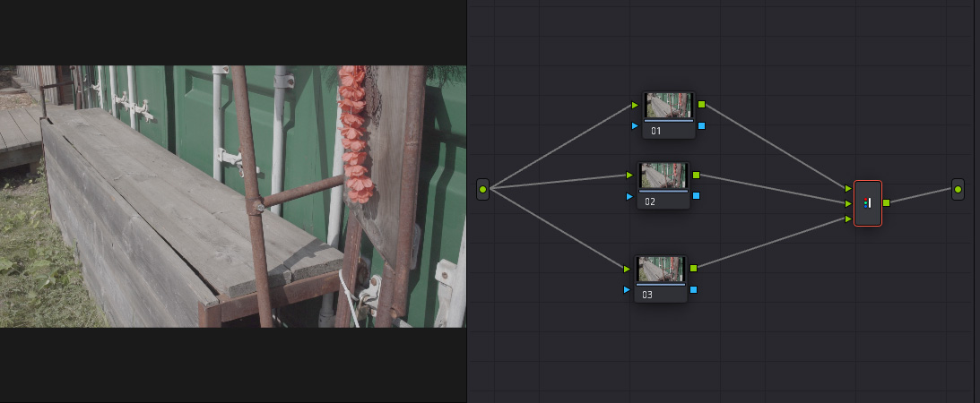Click the mixer node's top input triangle
Image resolution: width=980 pixels, height=403 pixels.
pyautogui.click(x=847, y=188)
